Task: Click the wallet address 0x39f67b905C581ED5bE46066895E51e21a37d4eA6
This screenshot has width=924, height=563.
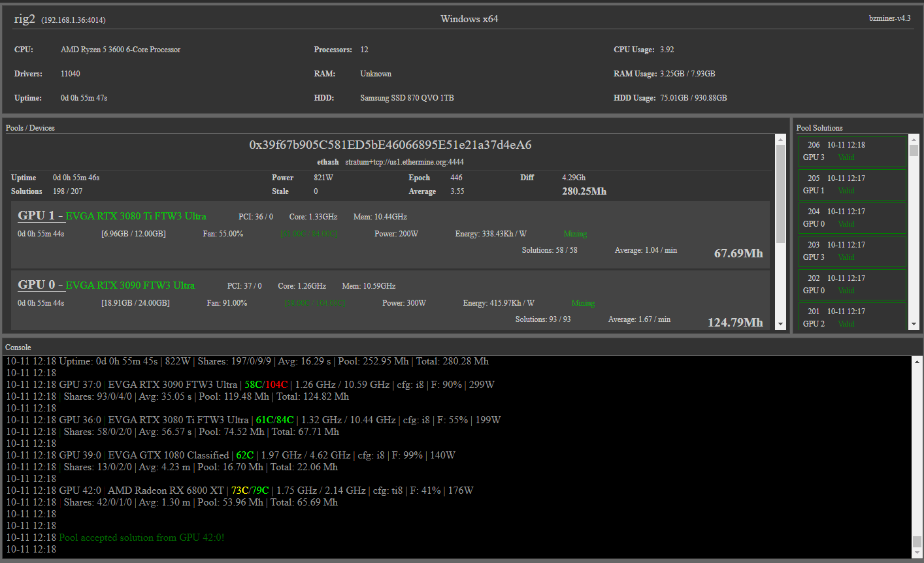Action: tap(390, 145)
